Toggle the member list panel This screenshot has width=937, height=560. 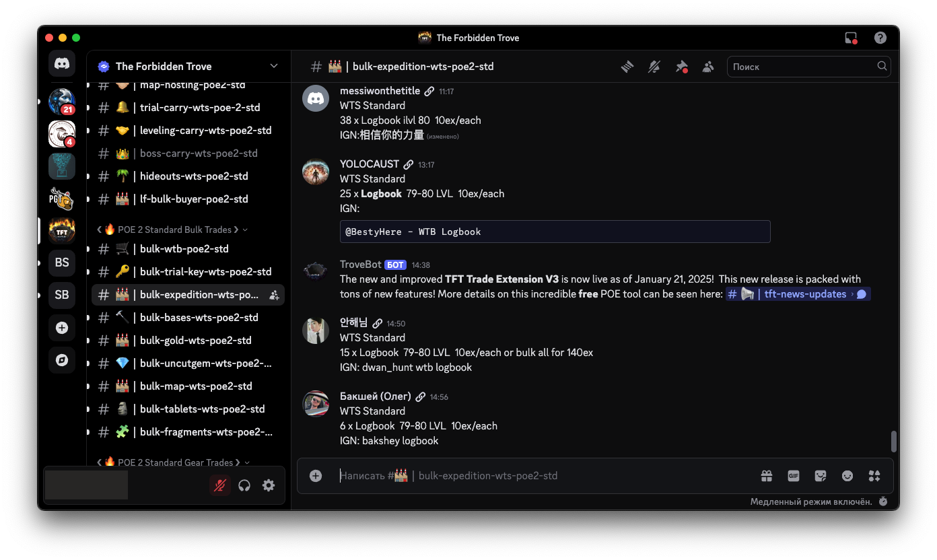(x=708, y=67)
